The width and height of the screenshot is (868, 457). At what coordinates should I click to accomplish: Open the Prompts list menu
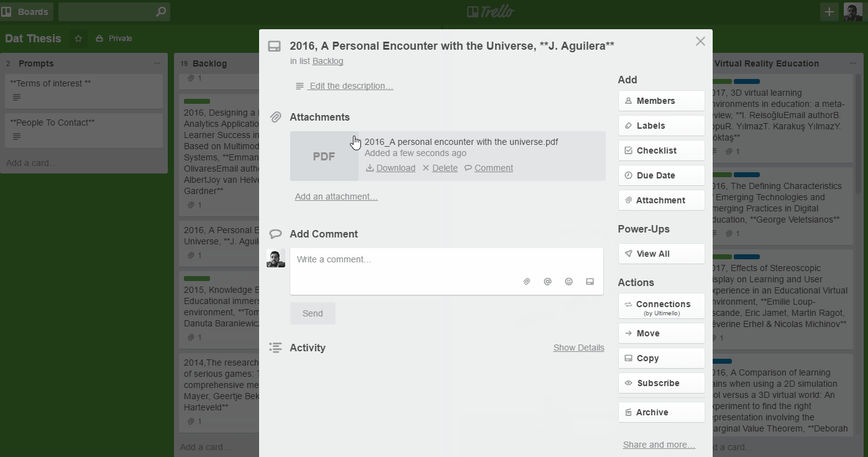click(158, 63)
